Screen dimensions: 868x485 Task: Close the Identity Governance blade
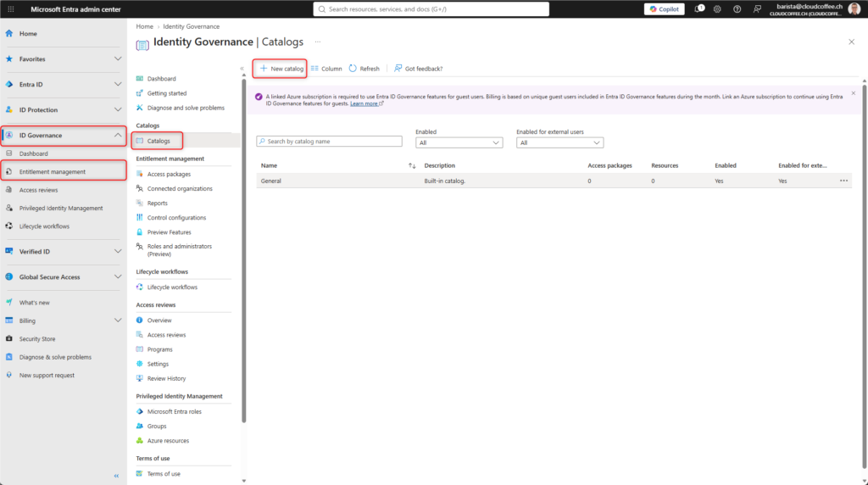851,42
